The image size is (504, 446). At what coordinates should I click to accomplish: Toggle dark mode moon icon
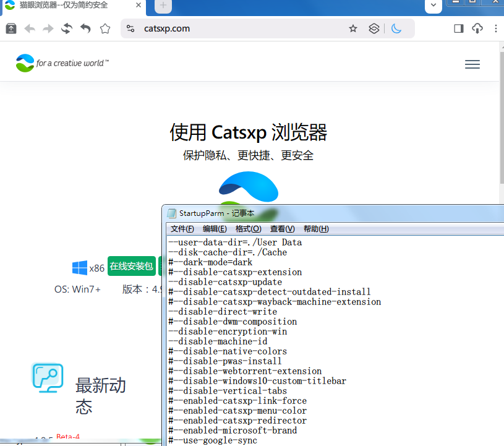[396, 28]
